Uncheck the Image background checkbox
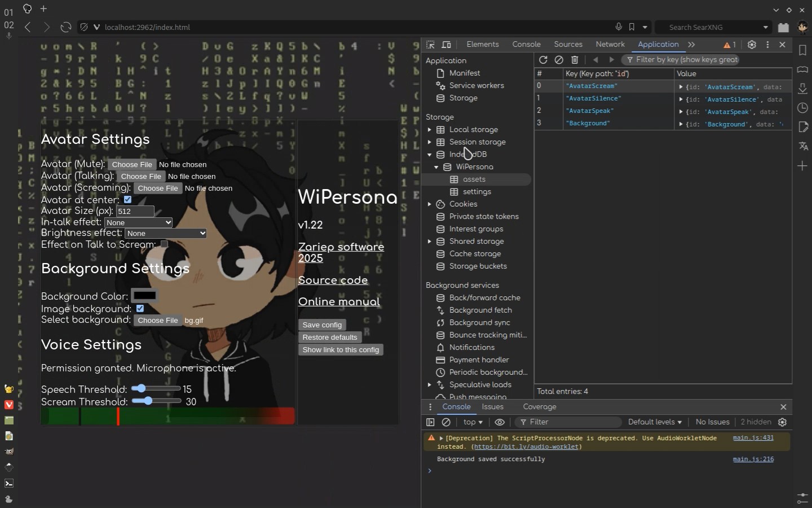Screen dimensions: 812x508 click(140, 309)
